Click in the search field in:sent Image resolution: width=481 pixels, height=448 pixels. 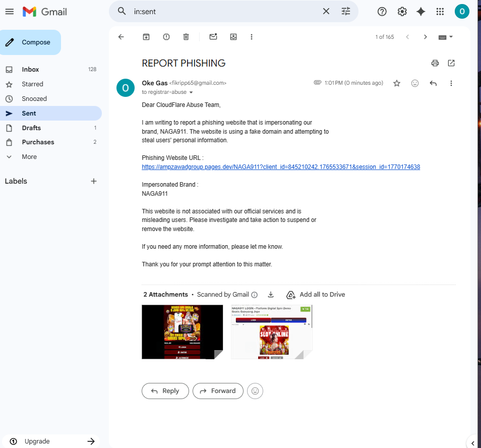point(225,12)
